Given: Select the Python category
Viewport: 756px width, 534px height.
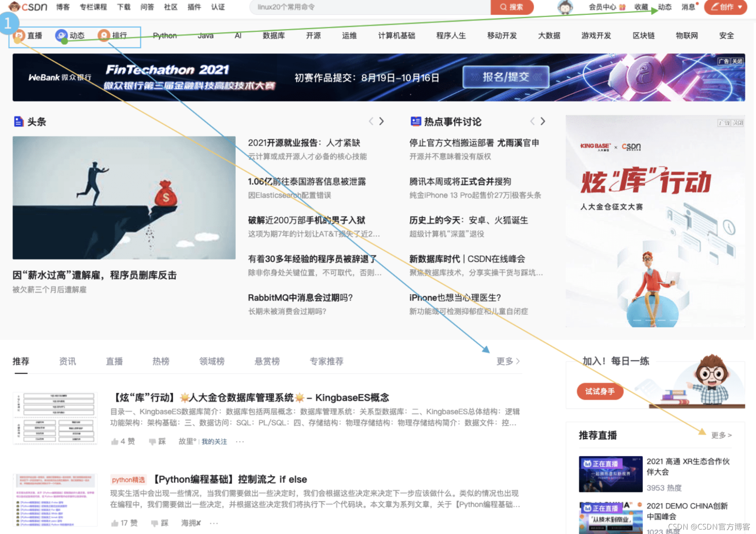Looking at the screenshot, I should tap(165, 36).
